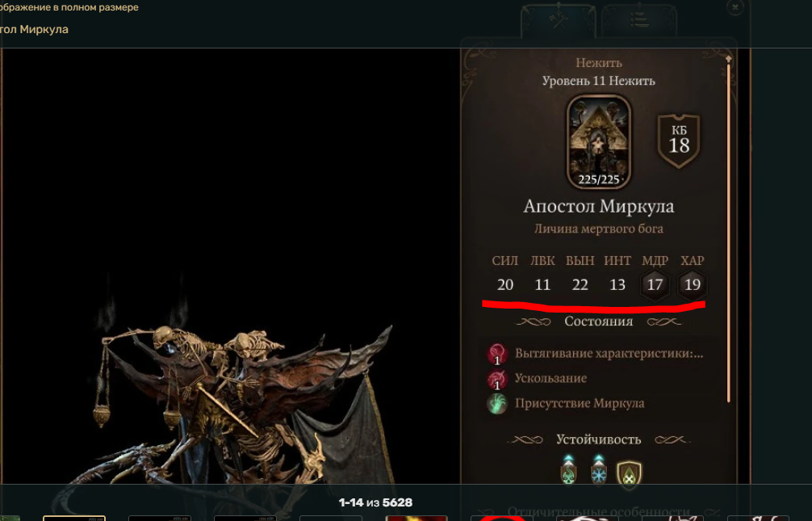This screenshot has height=521, width=812.
Task: Click the necrotic skull resistance shield
Action: coord(568,471)
